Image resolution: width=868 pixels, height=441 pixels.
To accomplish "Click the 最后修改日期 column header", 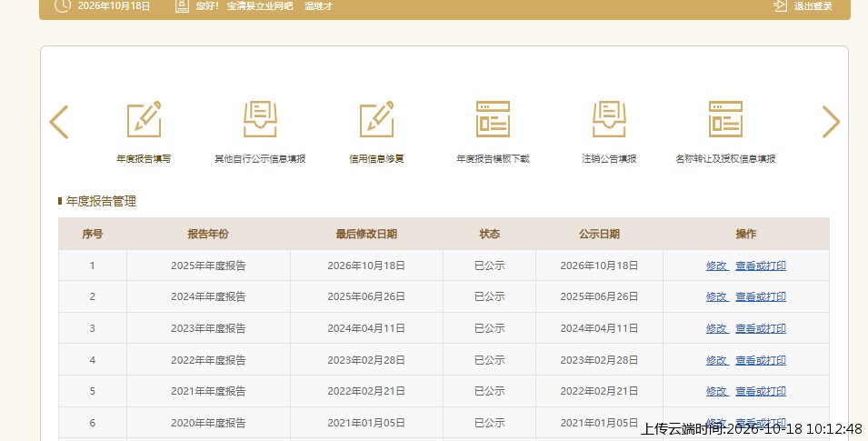I will (x=366, y=234).
